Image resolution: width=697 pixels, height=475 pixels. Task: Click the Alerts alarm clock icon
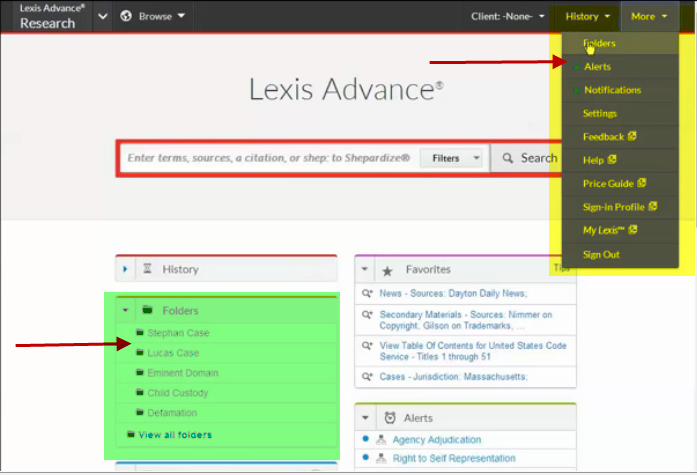coord(390,418)
